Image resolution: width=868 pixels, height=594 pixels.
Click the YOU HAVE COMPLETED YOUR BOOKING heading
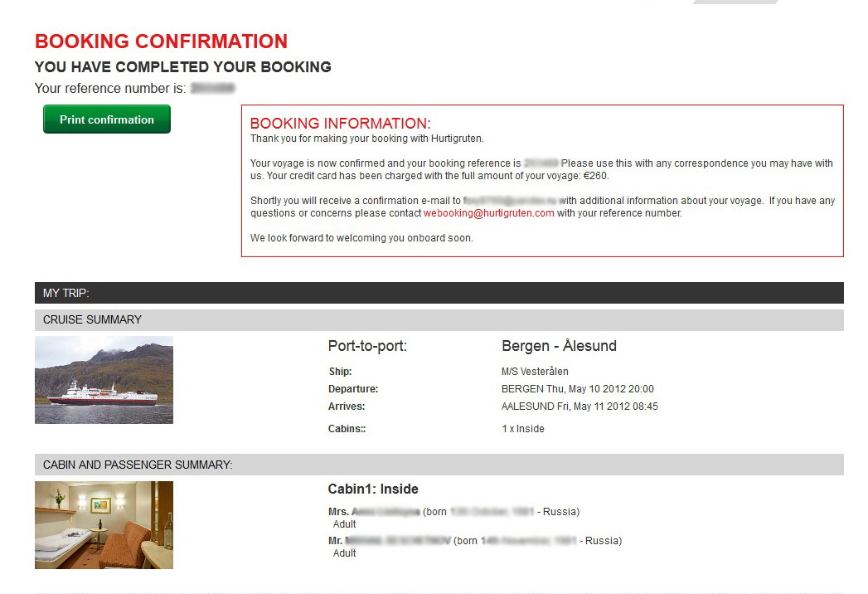coord(182,67)
